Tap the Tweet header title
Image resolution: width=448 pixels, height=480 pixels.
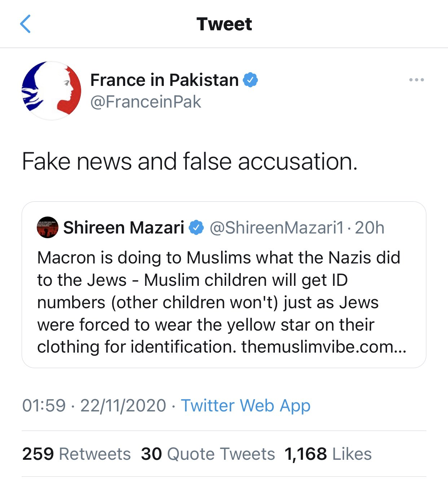pyautogui.click(x=224, y=24)
